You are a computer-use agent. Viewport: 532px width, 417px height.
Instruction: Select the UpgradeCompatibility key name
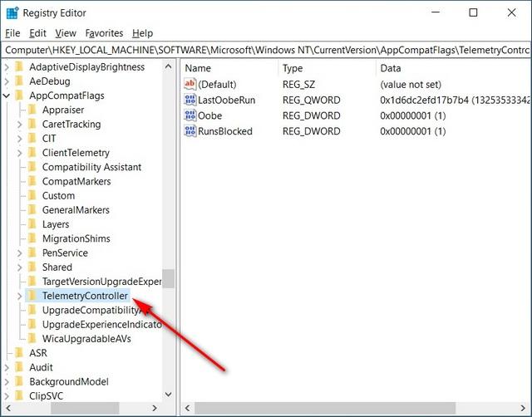pos(91,310)
